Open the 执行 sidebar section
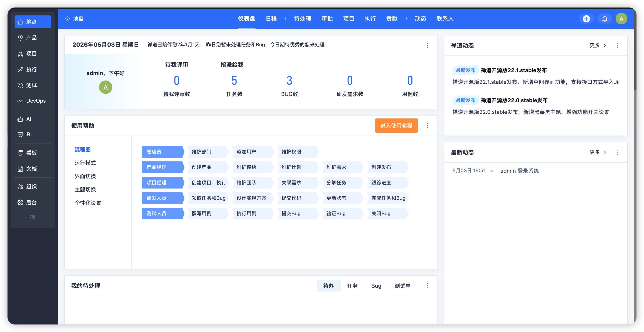Viewport: 644px width, 332px height. click(x=33, y=69)
